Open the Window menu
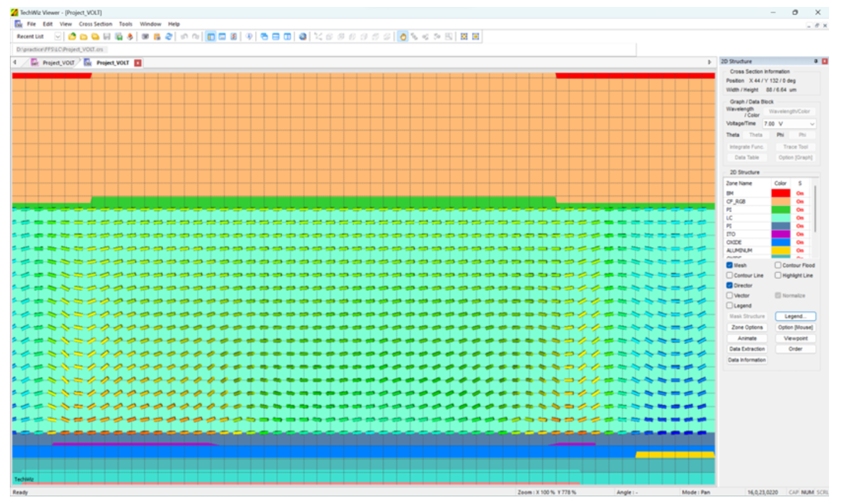Screen dimensions: 843x504 [150, 24]
